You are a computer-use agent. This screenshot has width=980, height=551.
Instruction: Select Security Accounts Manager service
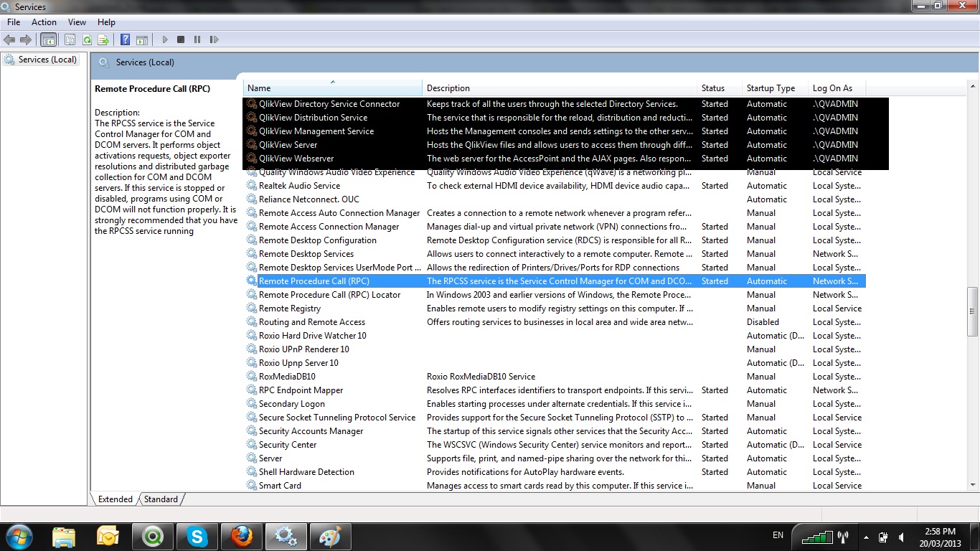(x=555, y=431)
